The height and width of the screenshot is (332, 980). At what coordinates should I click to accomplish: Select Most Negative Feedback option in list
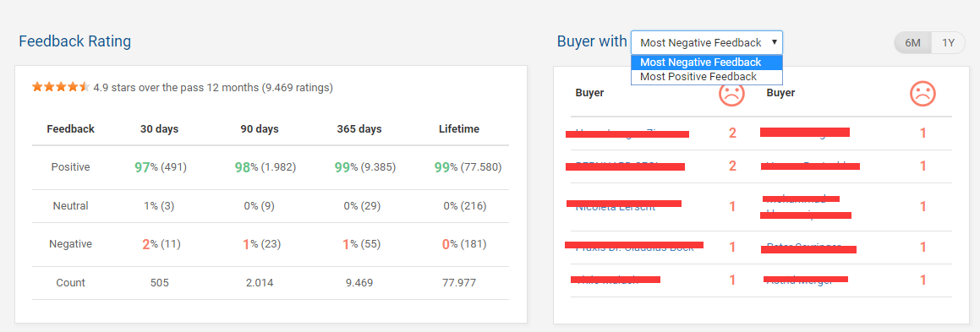tap(706, 63)
